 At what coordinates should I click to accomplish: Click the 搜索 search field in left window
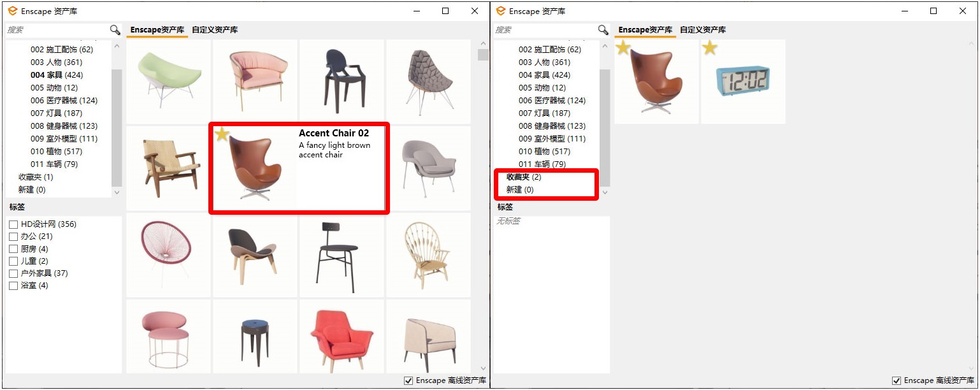57,30
